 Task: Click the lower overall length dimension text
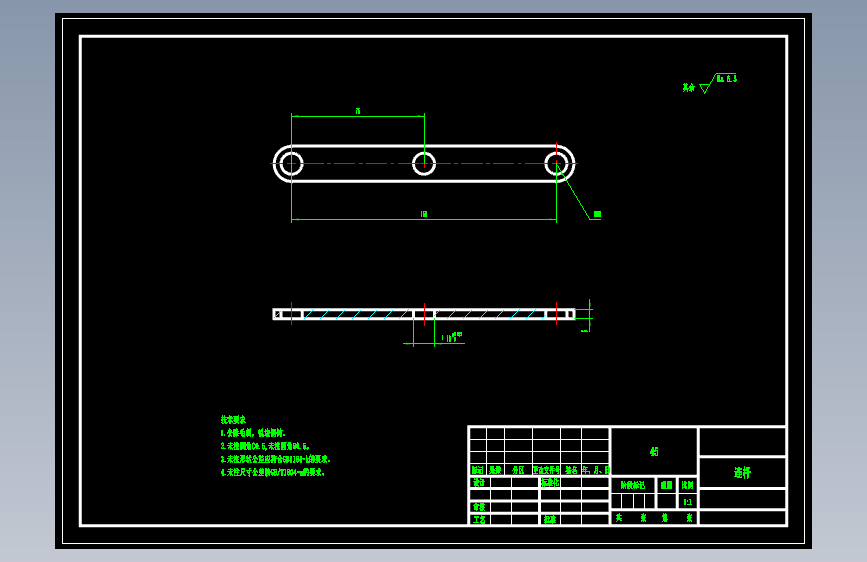click(424, 214)
